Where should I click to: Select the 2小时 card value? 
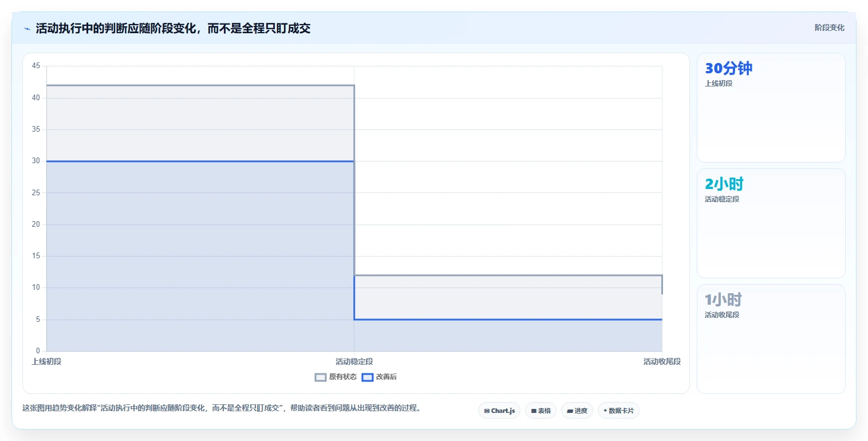[724, 184]
